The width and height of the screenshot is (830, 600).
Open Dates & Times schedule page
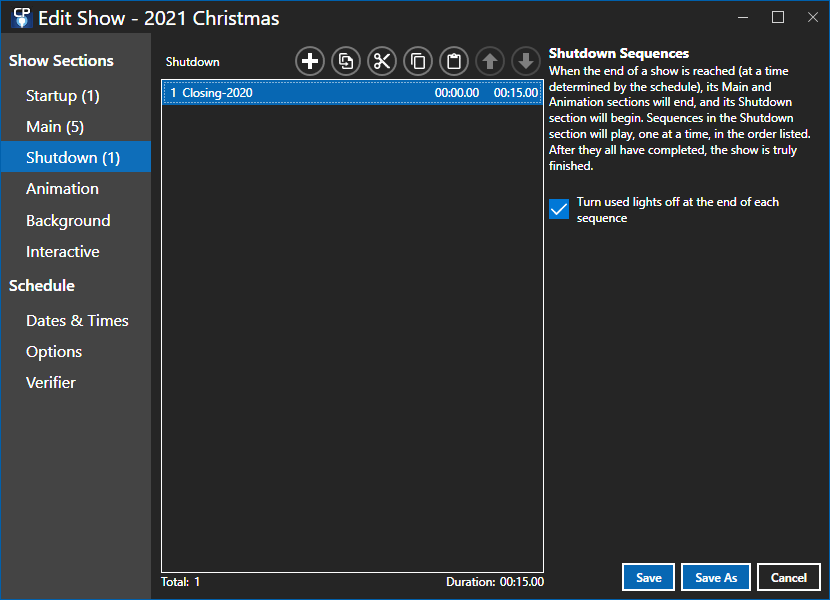(x=77, y=320)
